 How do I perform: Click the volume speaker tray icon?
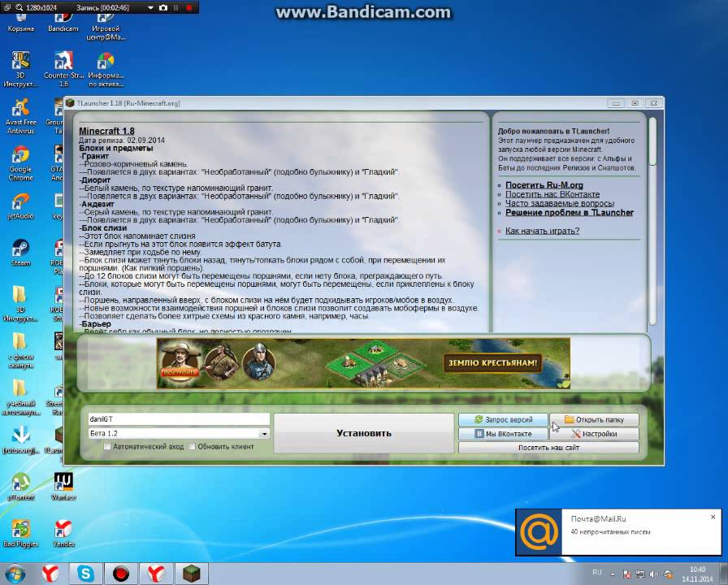click(x=654, y=574)
